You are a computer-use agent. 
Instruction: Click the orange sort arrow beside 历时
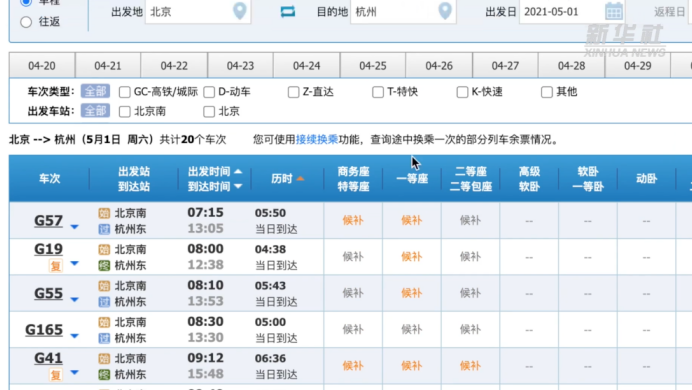[x=300, y=179]
